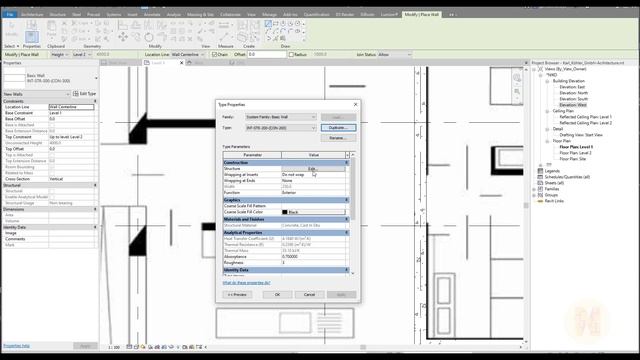Click the Families icon in Project Browser

coord(540,189)
